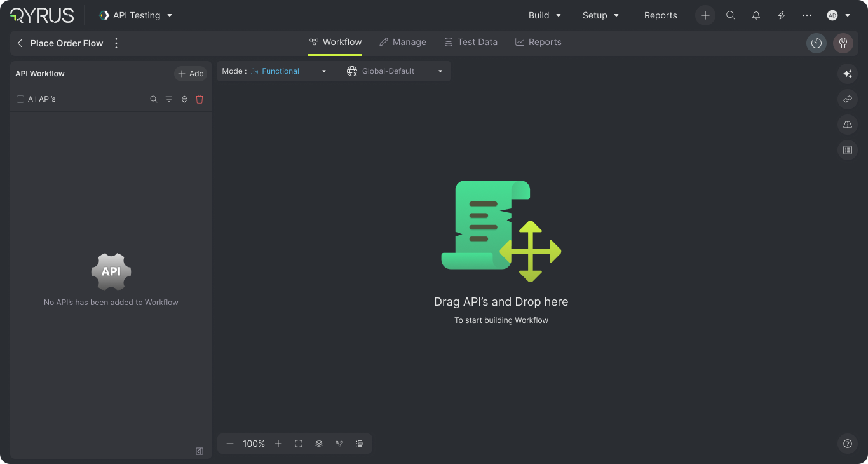Screen dimensions: 868x464
Task: Zoom in with the plus button
Action: tap(278, 444)
